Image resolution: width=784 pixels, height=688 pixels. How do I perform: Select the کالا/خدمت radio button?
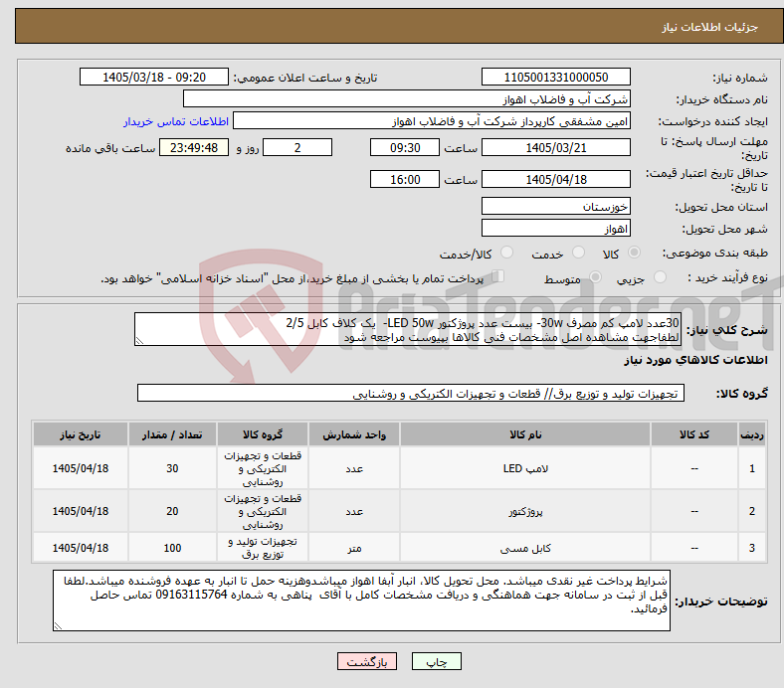tap(507, 253)
